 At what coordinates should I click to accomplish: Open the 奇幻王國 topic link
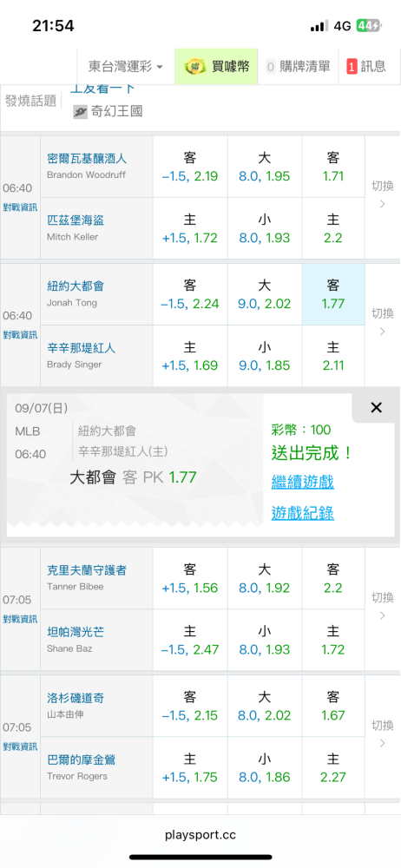[x=117, y=111]
